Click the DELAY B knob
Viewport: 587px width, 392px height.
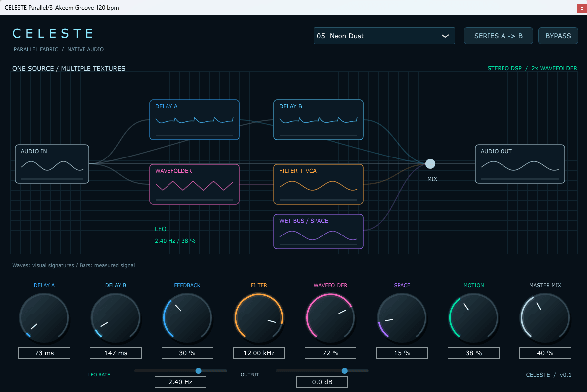pos(116,318)
